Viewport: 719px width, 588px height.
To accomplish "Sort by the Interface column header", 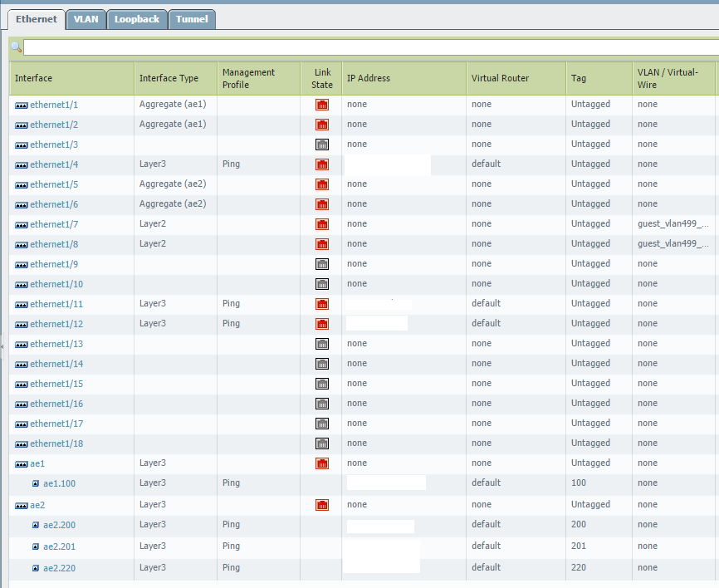I will (34, 78).
